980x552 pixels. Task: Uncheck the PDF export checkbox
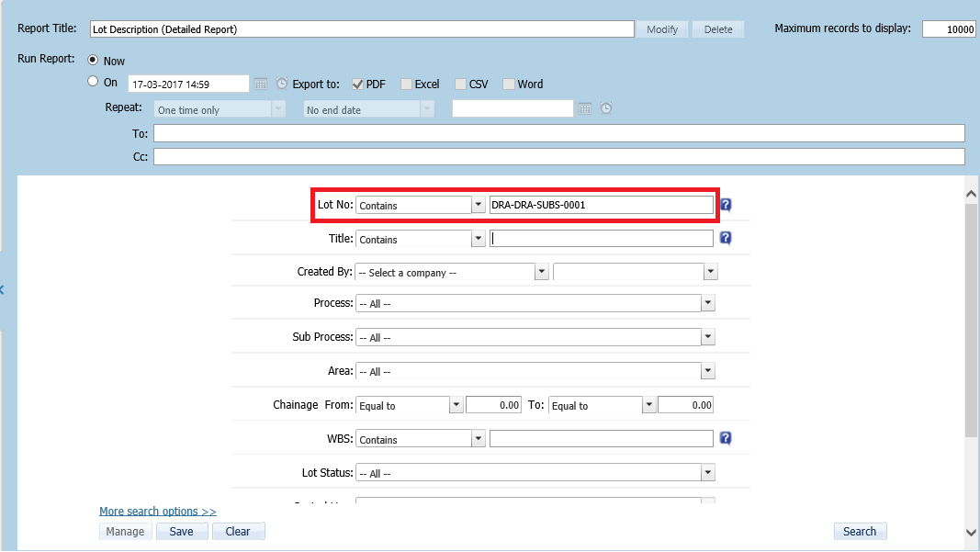pyautogui.click(x=357, y=84)
